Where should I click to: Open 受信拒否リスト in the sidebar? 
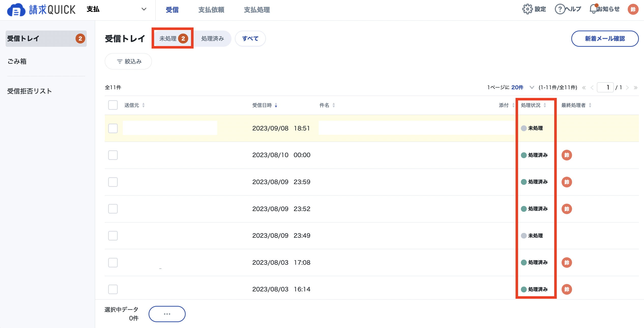(30, 91)
